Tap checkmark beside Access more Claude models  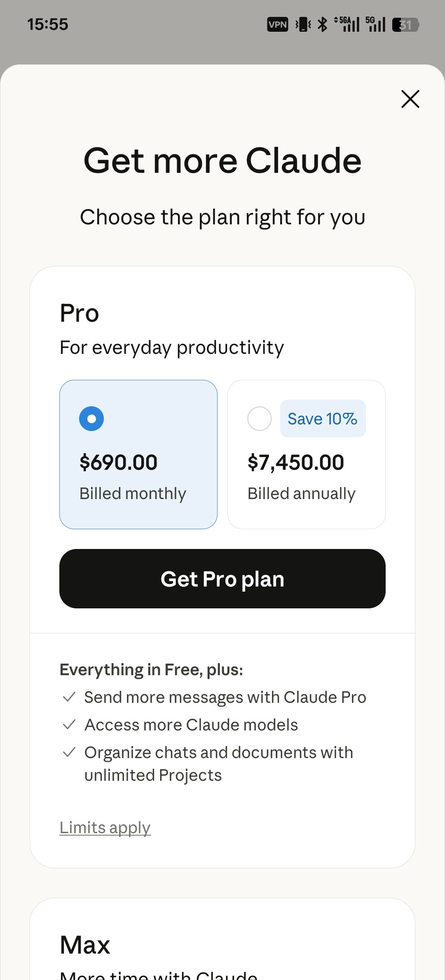coord(69,725)
